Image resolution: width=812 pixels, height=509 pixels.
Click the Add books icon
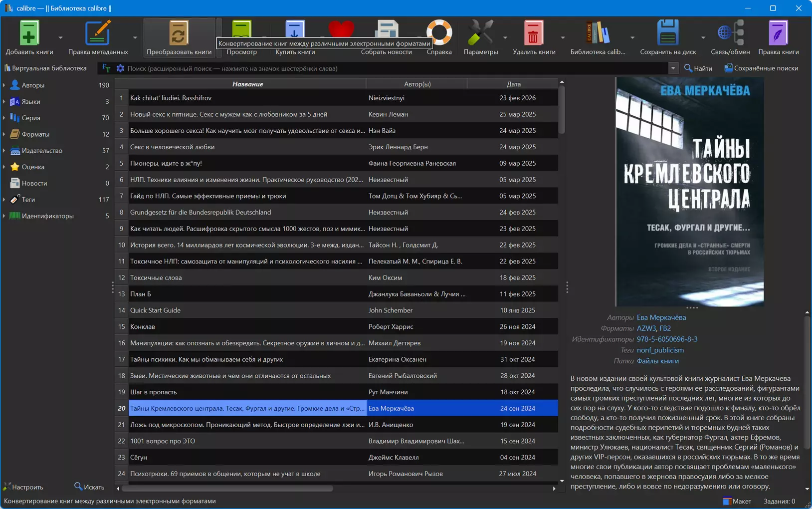click(x=29, y=33)
